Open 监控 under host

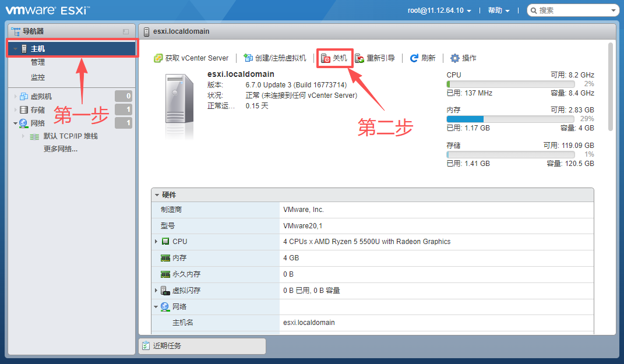coord(38,77)
